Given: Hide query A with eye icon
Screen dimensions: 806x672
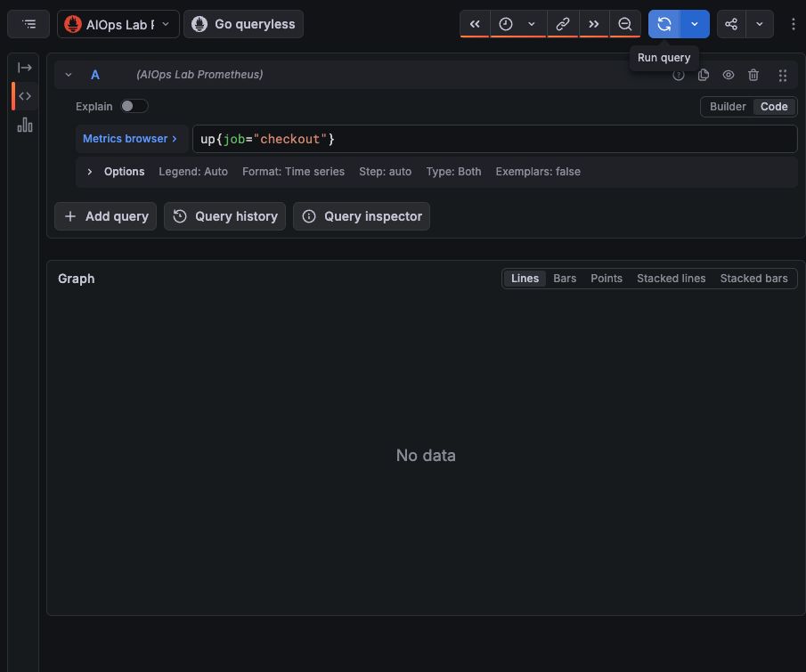Looking at the screenshot, I should [x=729, y=75].
